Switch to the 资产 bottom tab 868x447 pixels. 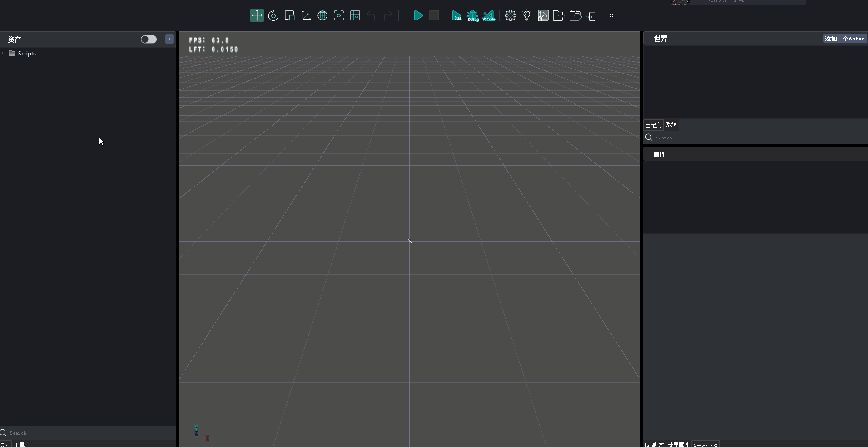coord(5,444)
